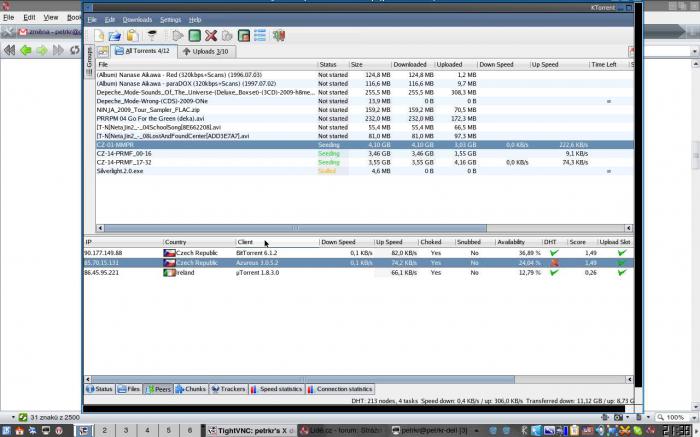Select the CZ-14-PRMF_00-16 torrent row
The height and width of the screenshot is (437, 700).
[364, 154]
